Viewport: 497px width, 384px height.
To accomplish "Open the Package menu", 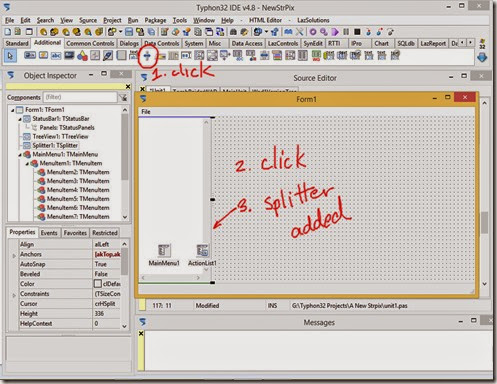I will pyautogui.click(x=155, y=20).
